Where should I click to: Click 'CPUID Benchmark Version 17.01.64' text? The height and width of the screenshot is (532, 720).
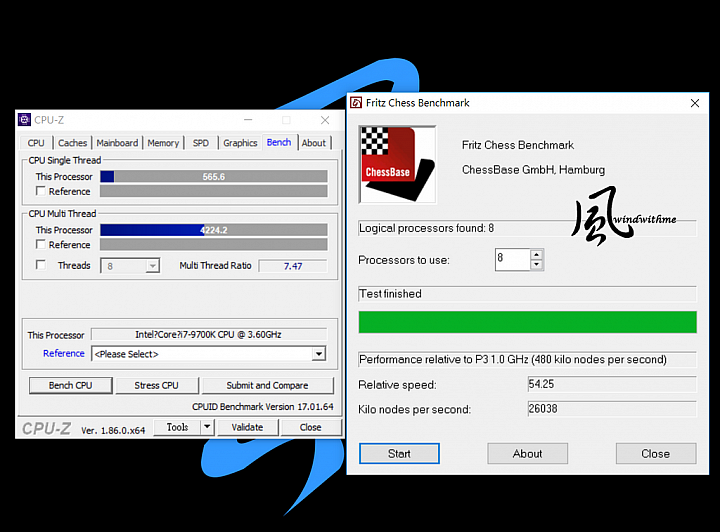coord(263,407)
